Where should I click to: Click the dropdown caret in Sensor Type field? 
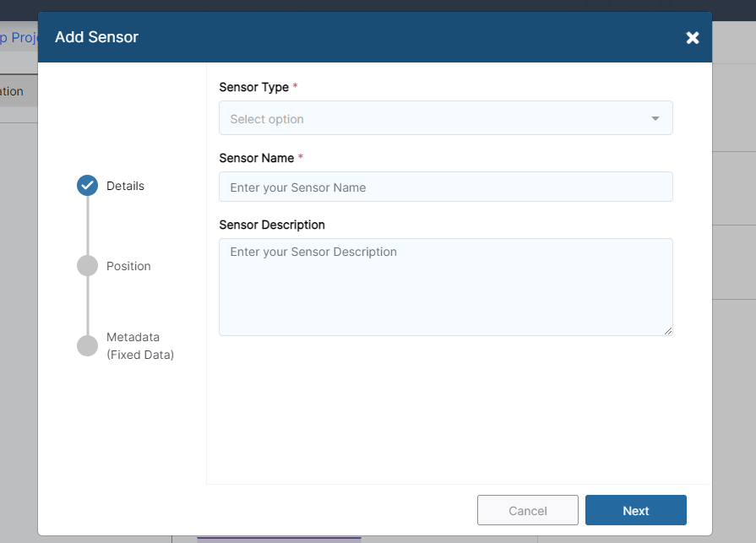click(655, 118)
